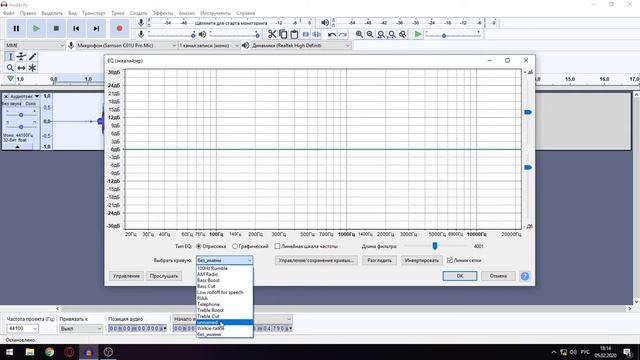Fit the whole project in the window

392,34
